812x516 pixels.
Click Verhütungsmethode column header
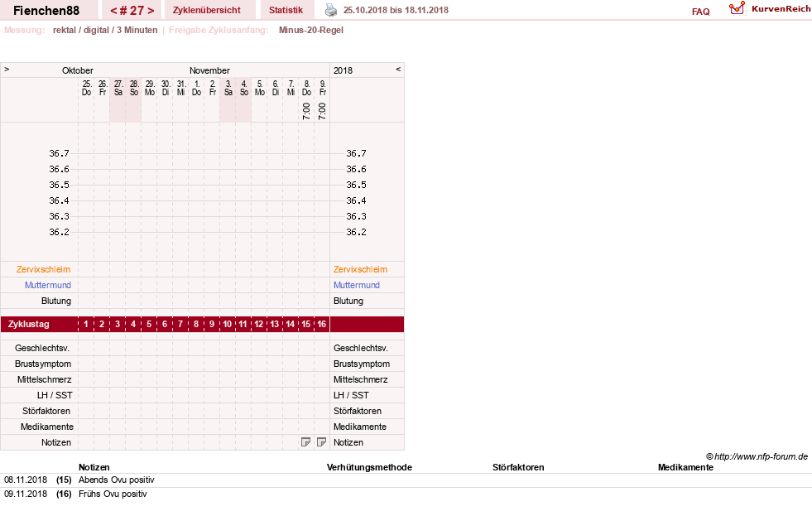pos(369,467)
